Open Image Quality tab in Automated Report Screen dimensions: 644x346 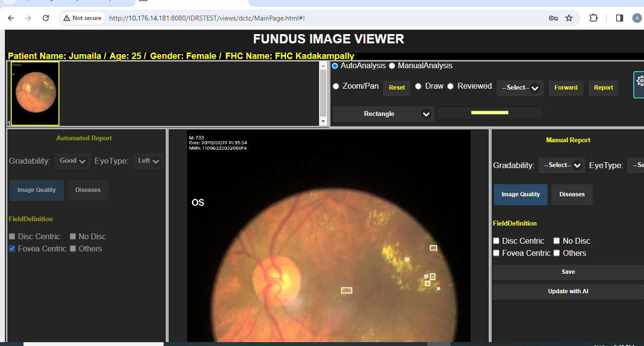[x=37, y=190]
